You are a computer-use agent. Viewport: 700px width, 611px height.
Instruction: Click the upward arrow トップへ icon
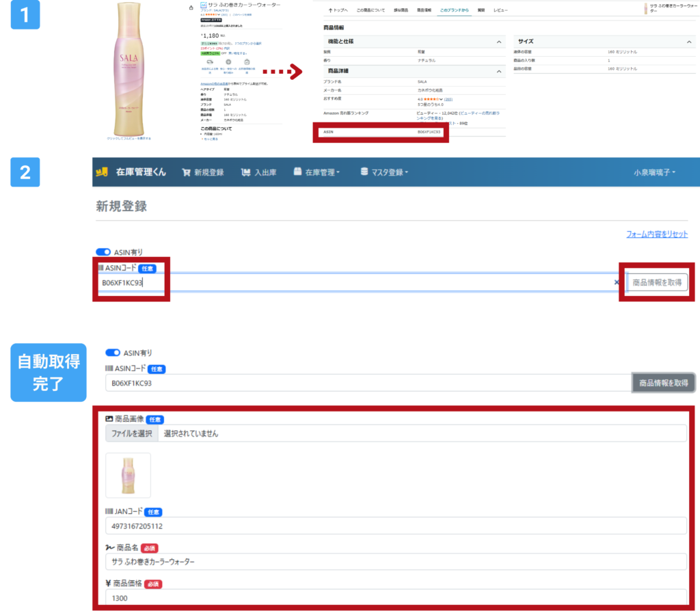click(332, 10)
